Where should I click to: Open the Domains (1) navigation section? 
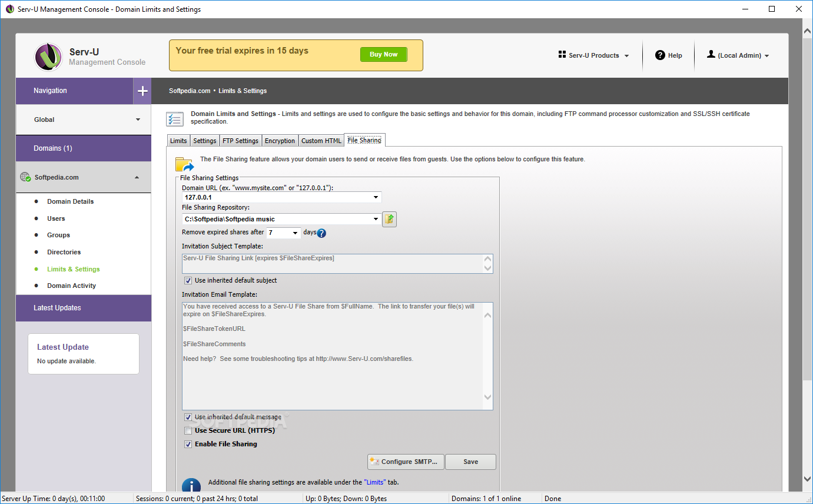[x=84, y=148]
